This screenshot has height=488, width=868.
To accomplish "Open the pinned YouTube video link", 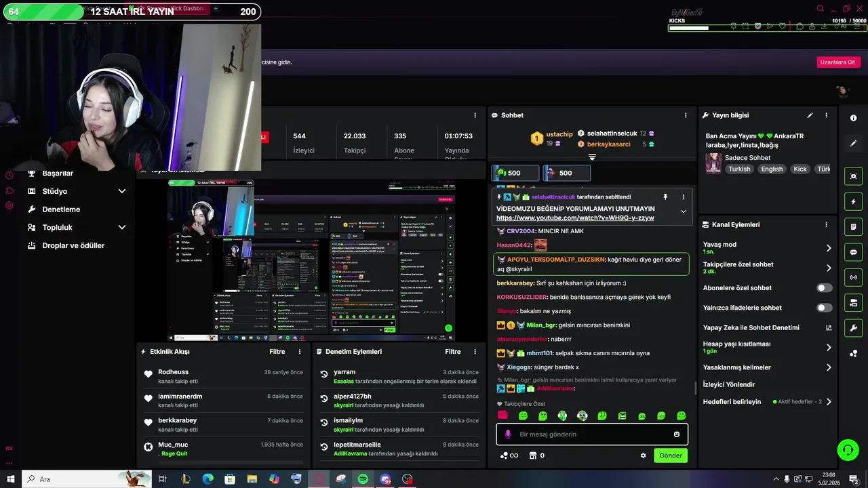I will click(575, 218).
